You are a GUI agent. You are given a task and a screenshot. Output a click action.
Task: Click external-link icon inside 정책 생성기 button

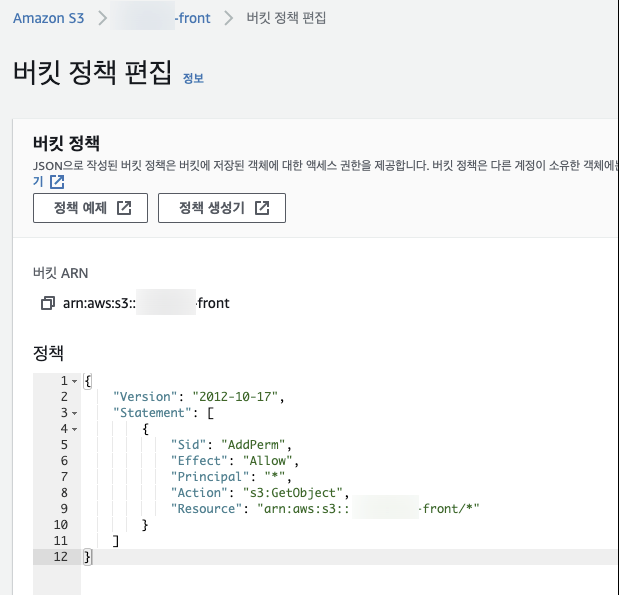(x=262, y=208)
